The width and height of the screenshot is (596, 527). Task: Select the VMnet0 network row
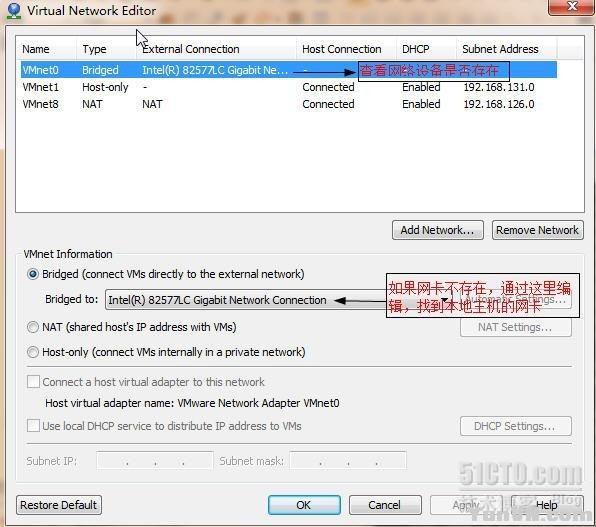coord(288,70)
